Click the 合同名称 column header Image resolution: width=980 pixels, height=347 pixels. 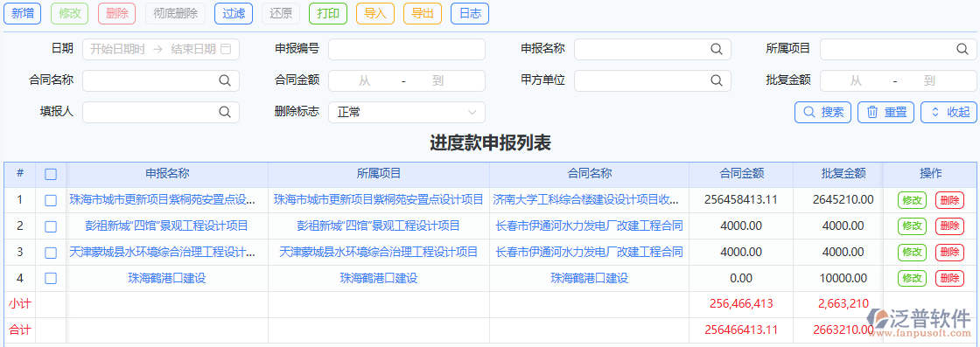pos(590,174)
